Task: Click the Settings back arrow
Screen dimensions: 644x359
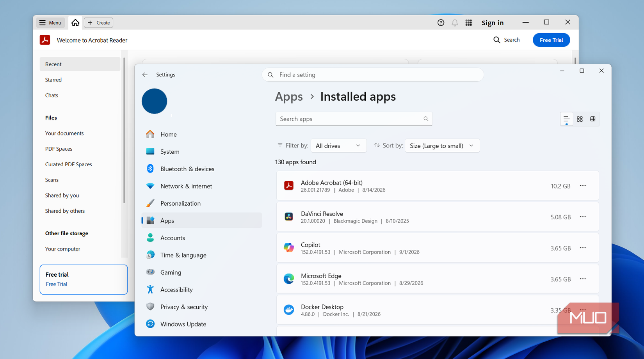Action: pos(145,75)
